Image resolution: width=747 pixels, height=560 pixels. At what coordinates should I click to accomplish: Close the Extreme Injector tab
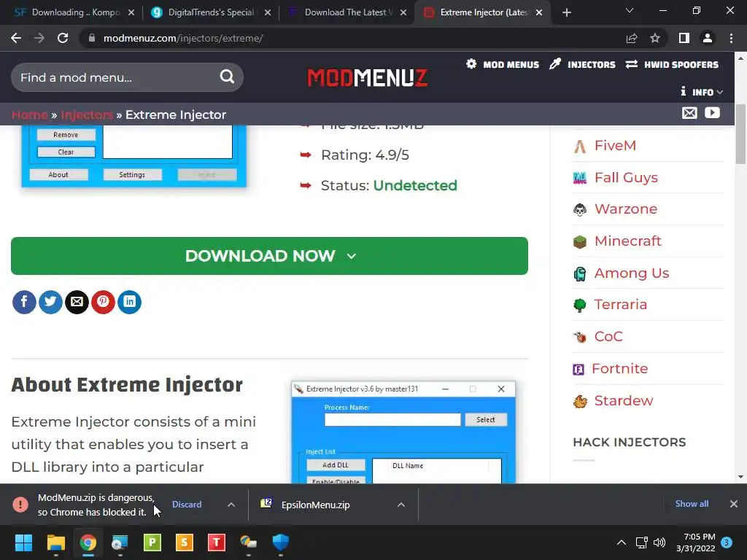539,12
